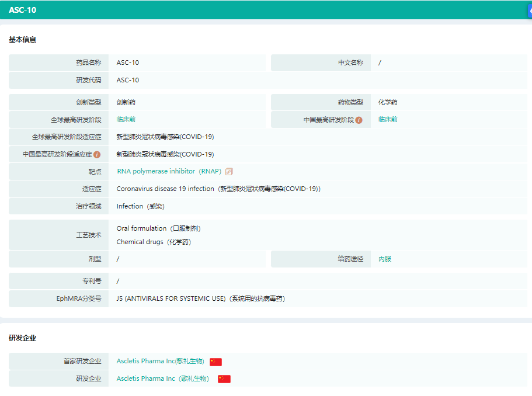Open Ascletis Pharma Inc in 首家研发企业 row

(160, 362)
